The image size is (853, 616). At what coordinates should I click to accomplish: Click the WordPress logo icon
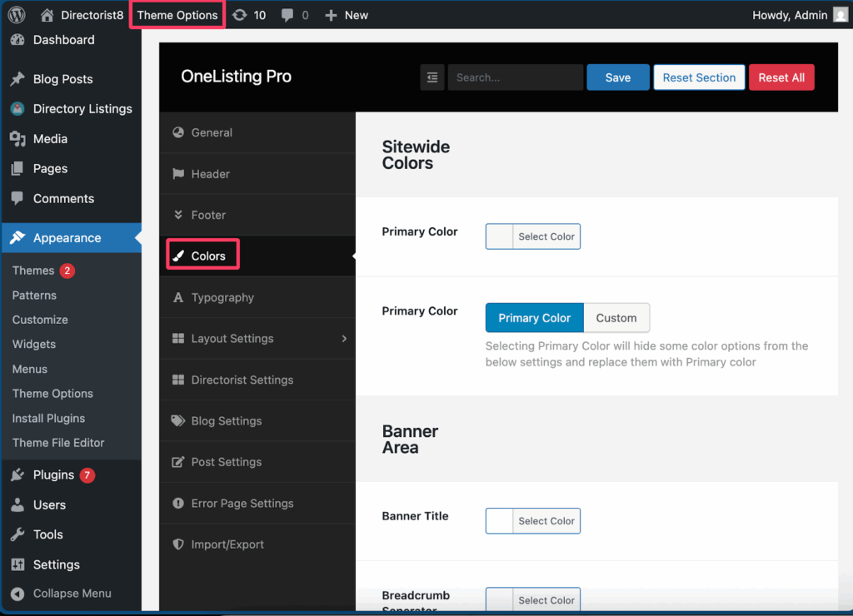click(17, 15)
